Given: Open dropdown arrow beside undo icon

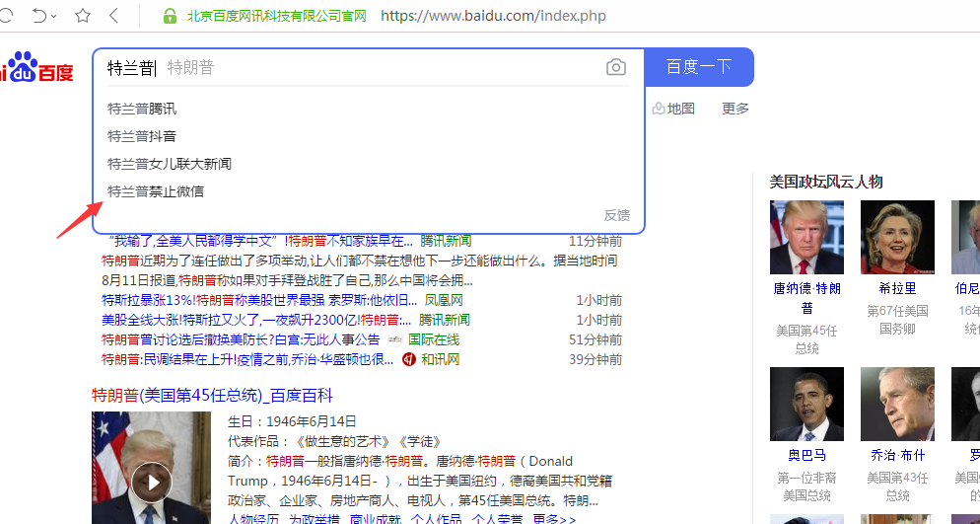Looking at the screenshot, I should click(x=54, y=16).
